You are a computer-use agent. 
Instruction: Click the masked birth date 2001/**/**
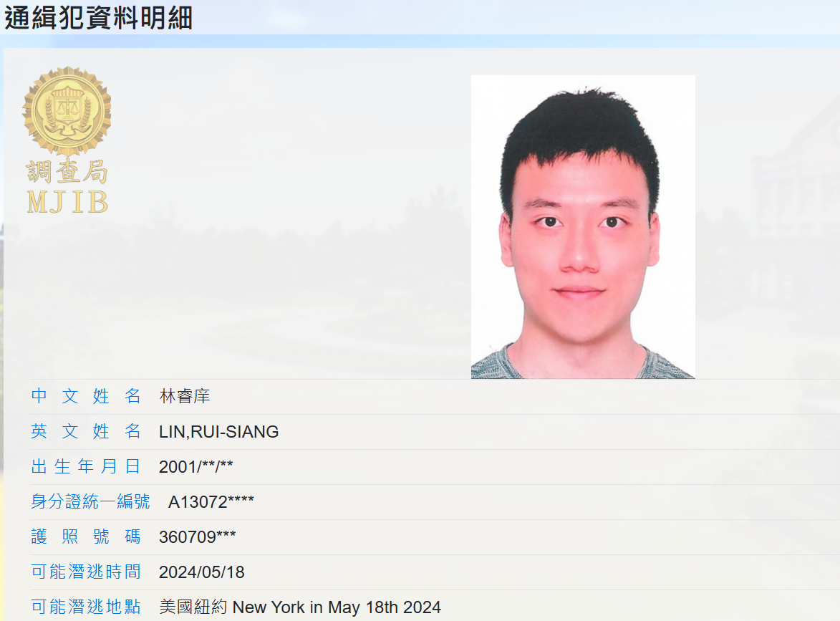195,466
